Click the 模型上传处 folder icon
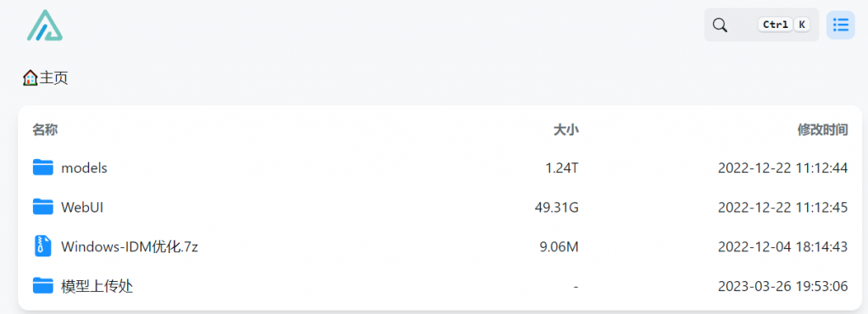This screenshot has width=868, height=314. coord(42,286)
